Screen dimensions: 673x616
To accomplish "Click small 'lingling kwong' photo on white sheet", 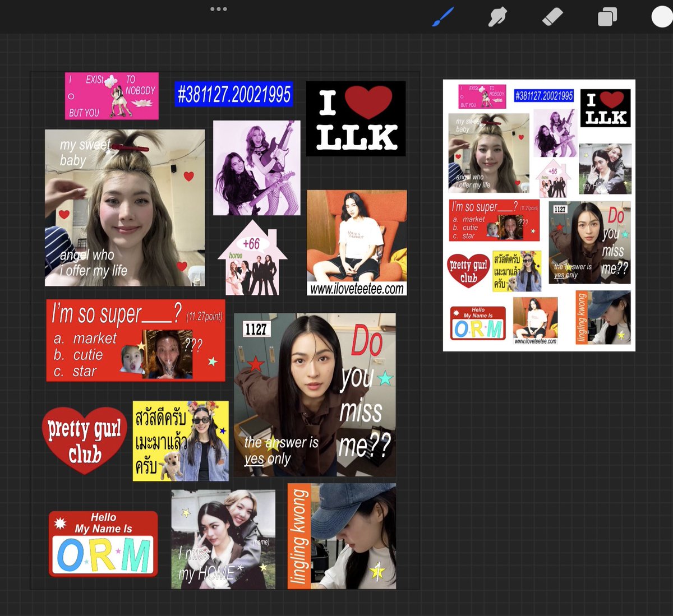I will click(x=603, y=317).
